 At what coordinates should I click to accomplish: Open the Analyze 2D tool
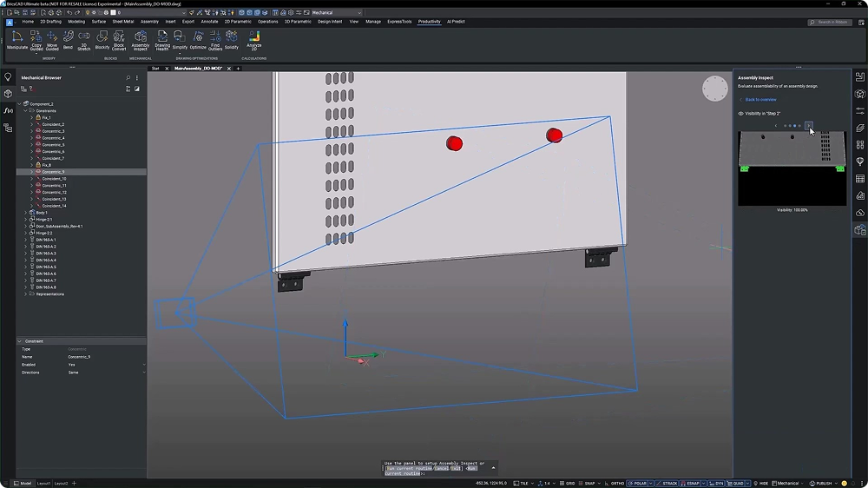coord(254,41)
